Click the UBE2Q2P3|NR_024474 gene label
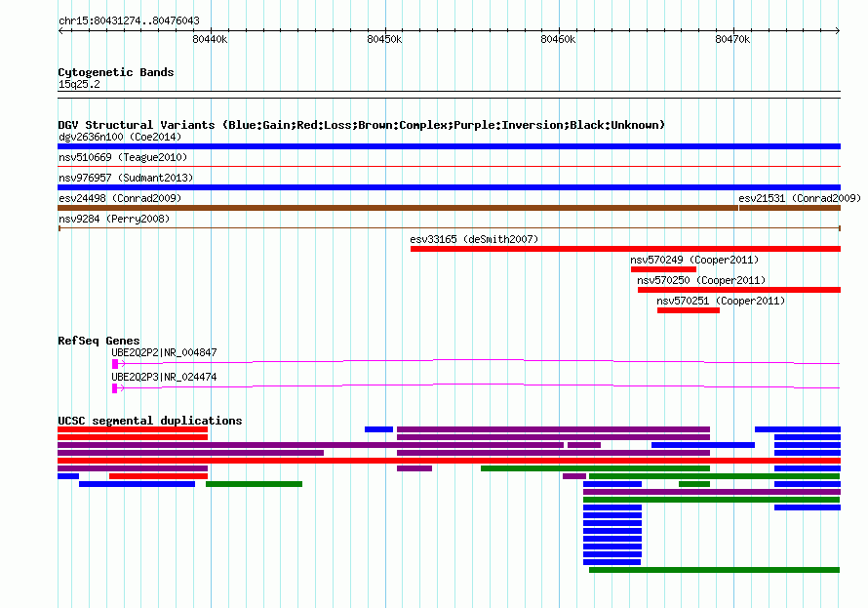This screenshot has width=868, height=608. (x=165, y=377)
